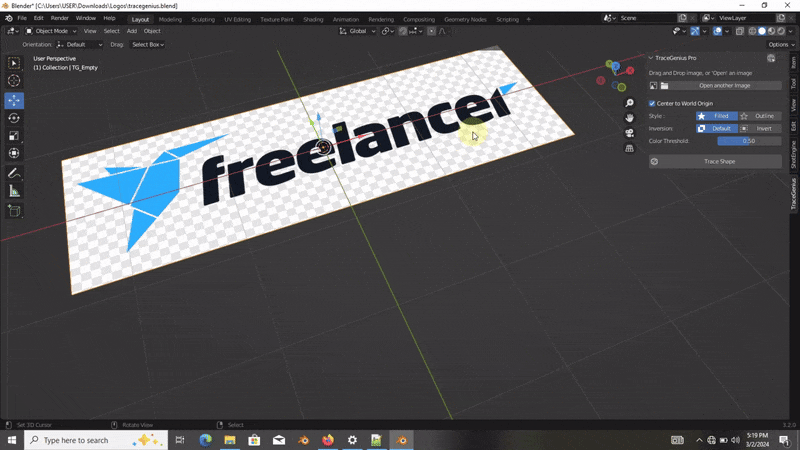Open the pivot point dropdown

pos(388,31)
